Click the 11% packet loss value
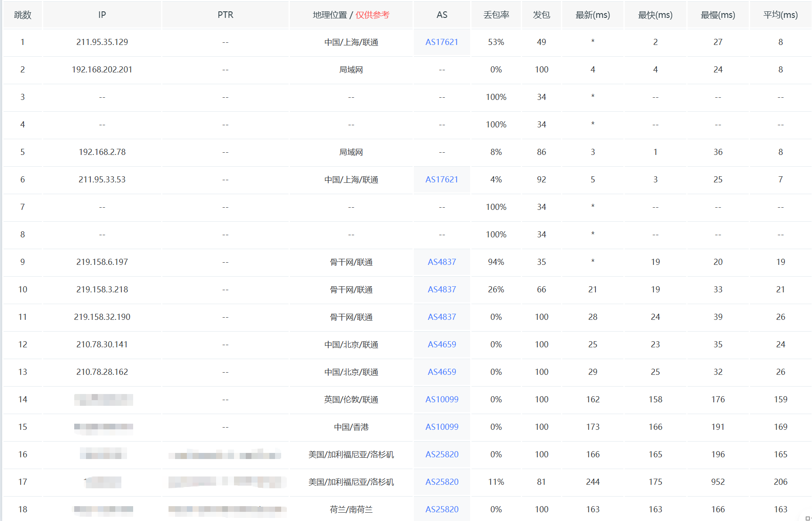This screenshot has width=812, height=521. [x=496, y=482]
